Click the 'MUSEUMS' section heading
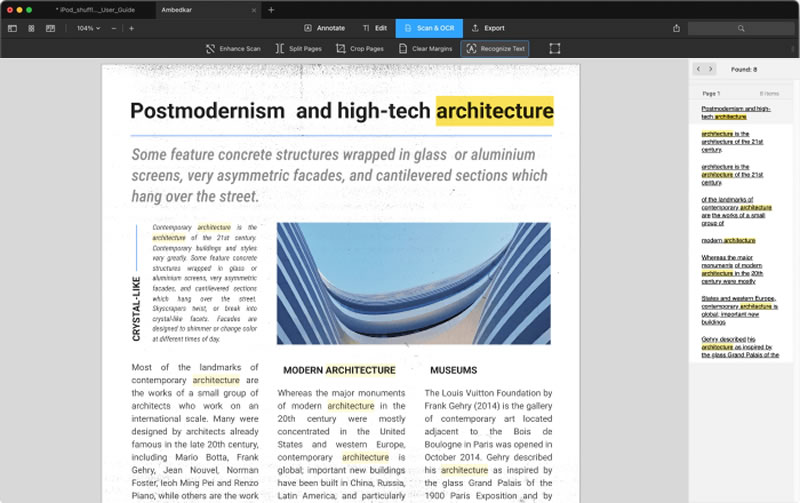The height and width of the screenshot is (503, 800). click(x=454, y=370)
